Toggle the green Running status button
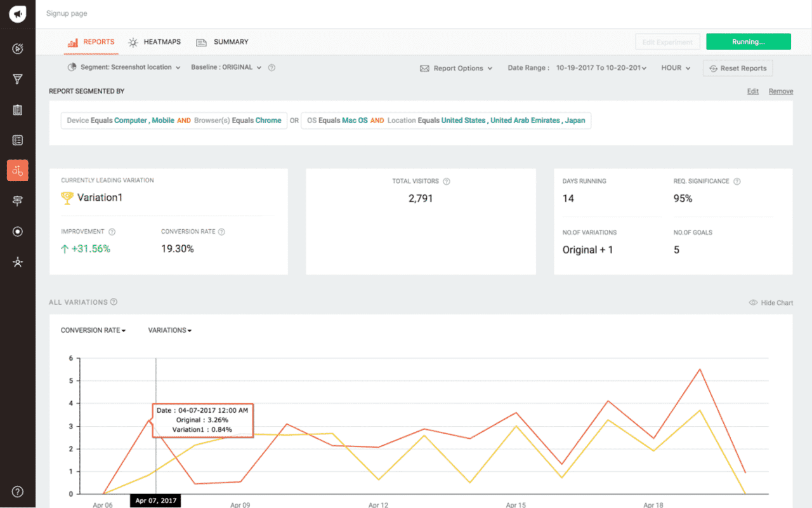The image size is (812, 508). tap(748, 42)
